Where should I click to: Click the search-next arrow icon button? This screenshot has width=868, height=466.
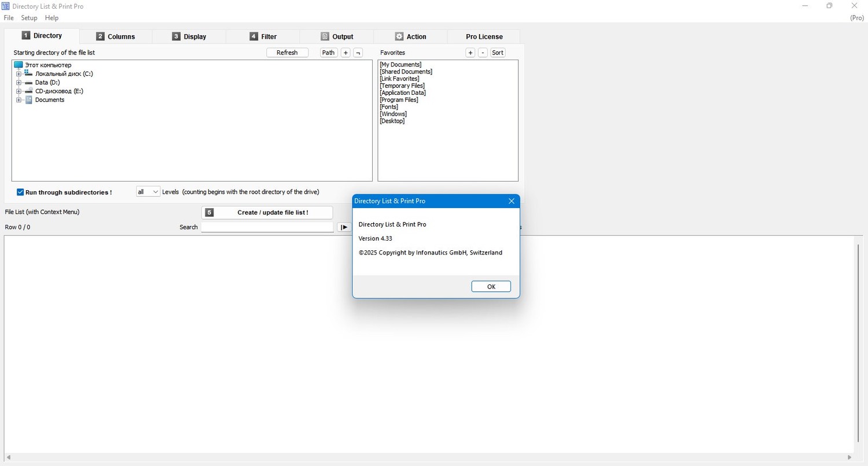pyautogui.click(x=344, y=227)
